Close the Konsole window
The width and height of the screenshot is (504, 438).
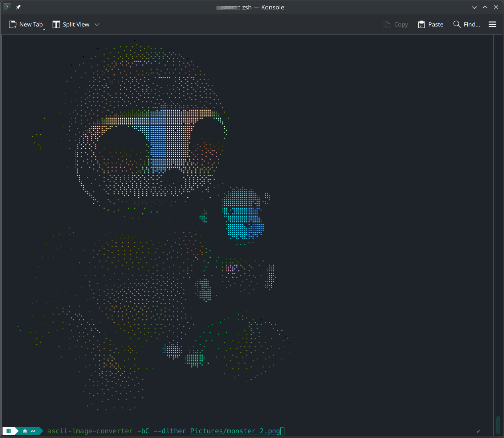[496, 7]
